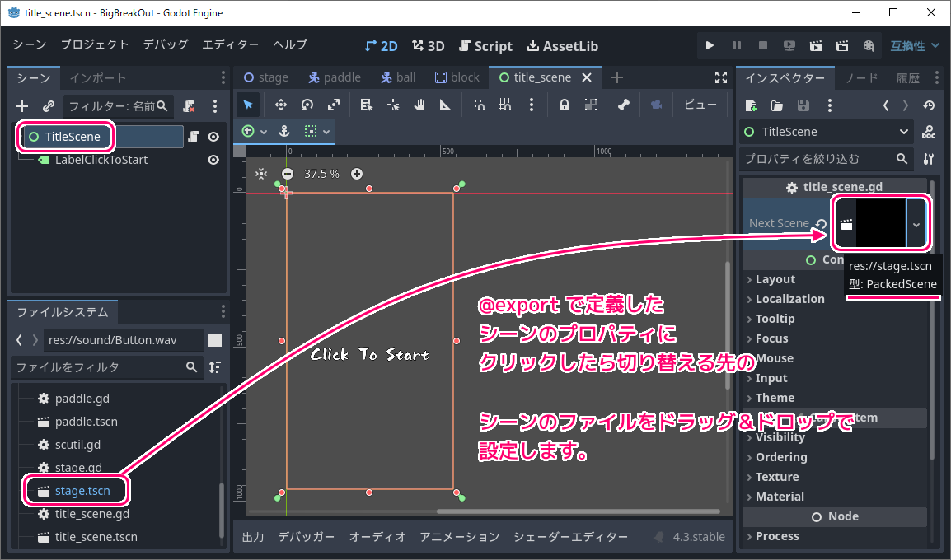Pause the running project
Viewport: 951px width, 560px height.
(x=736, y=45)
